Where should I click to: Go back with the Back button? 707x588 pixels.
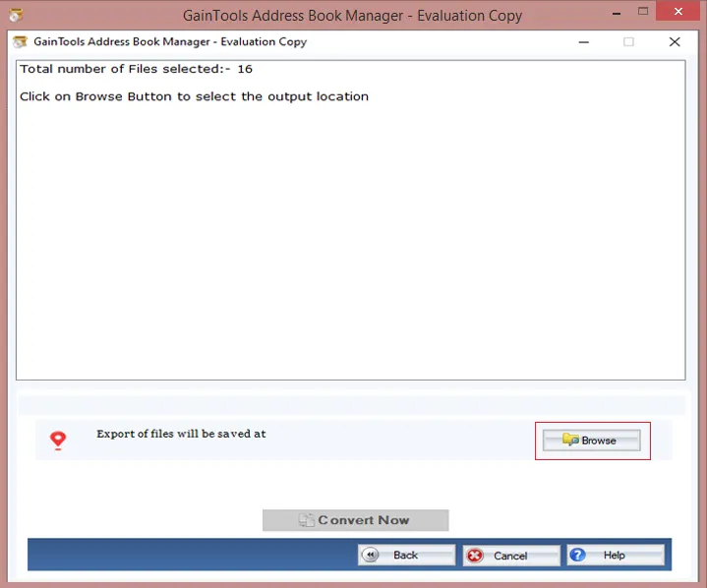(x=406, y=556)
